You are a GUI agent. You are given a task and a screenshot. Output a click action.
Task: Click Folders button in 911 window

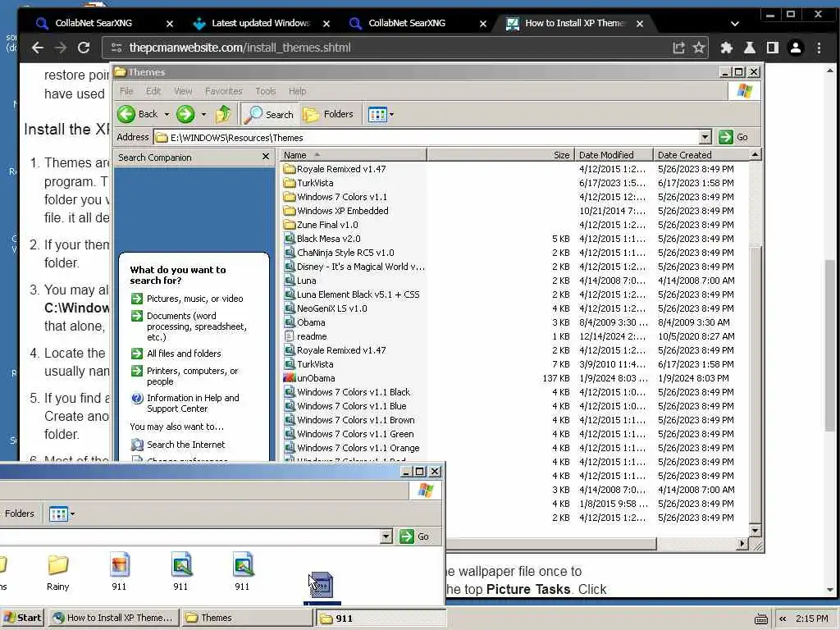[x=18, y=514]
